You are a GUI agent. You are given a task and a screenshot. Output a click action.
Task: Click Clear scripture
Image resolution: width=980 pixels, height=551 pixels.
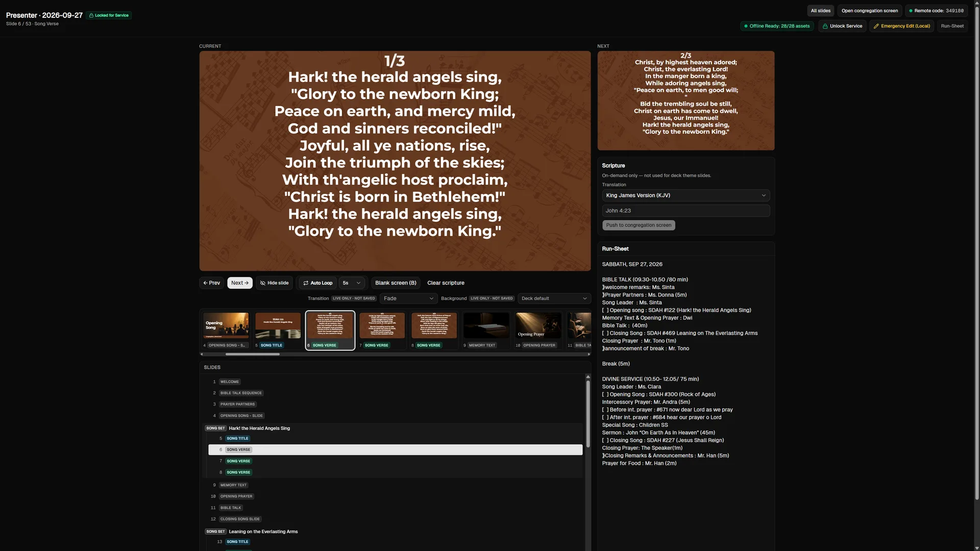coord(446,283)
